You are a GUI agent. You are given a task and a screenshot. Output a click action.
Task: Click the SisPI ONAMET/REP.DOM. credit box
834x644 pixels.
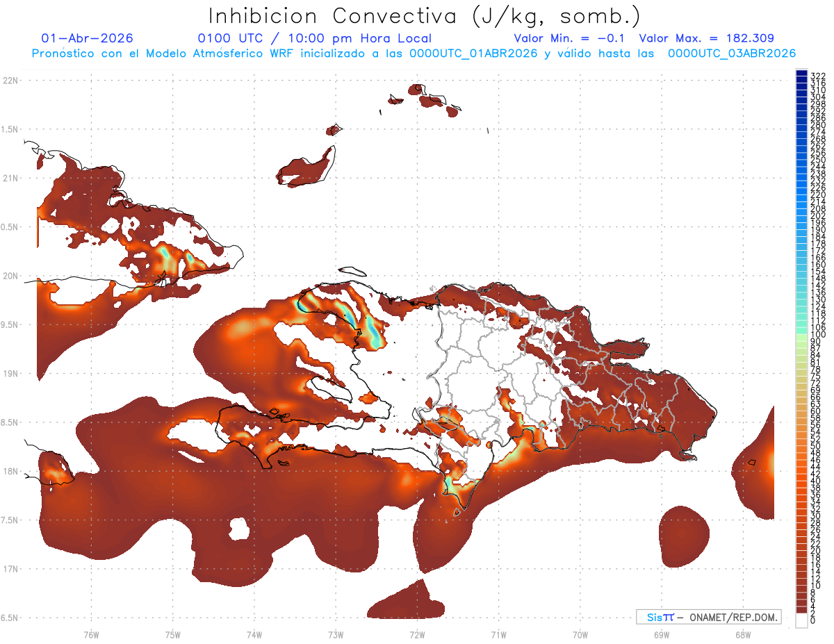point(708,617)
